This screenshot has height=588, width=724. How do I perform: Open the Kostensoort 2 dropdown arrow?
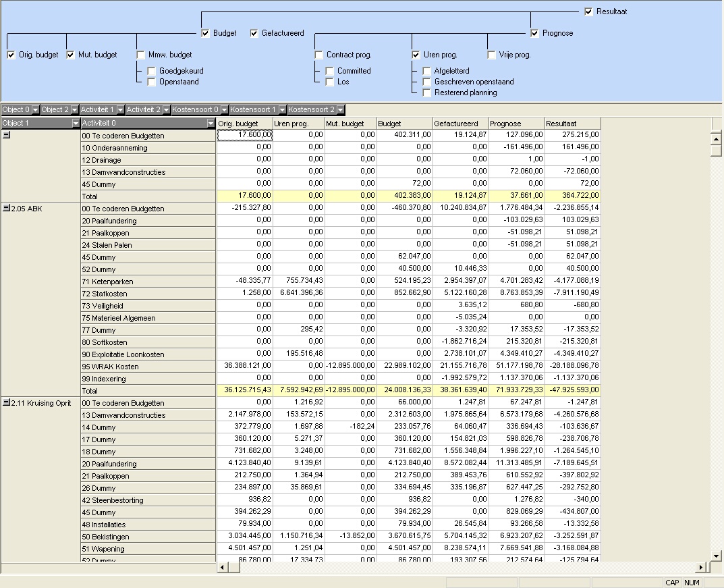click(x=340, y=110)
